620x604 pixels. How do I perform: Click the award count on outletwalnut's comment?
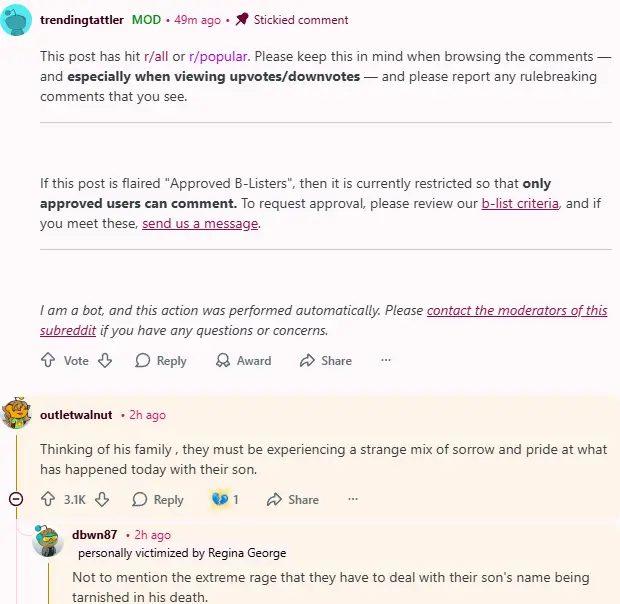(225, 499)
